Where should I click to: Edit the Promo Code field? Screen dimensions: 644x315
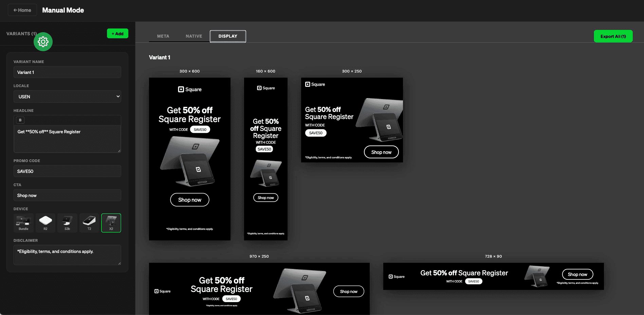coord(67,171)
